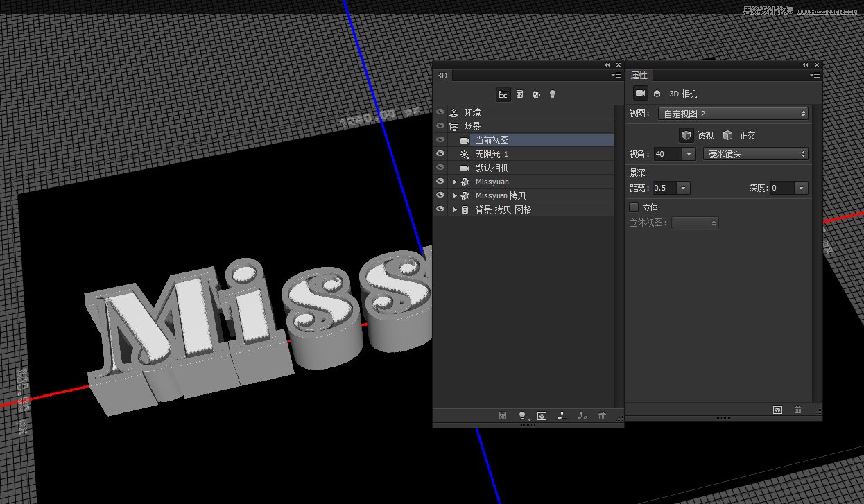The height and width of the screenshot is (504, 864).
Task: Open the 毫米镜头 lens dropdown
Action: click(x=755, y=153)
